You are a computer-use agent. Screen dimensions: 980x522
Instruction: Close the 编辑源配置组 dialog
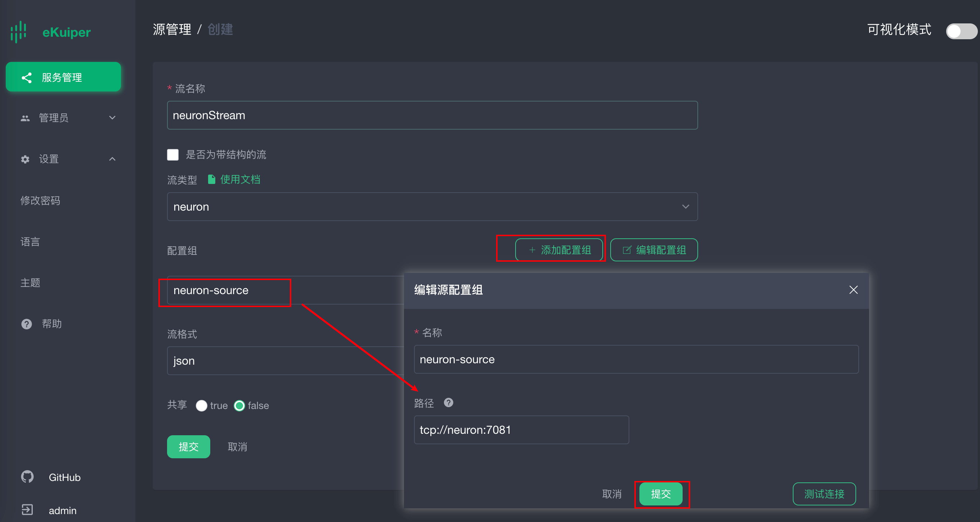(x=853, y=290)
